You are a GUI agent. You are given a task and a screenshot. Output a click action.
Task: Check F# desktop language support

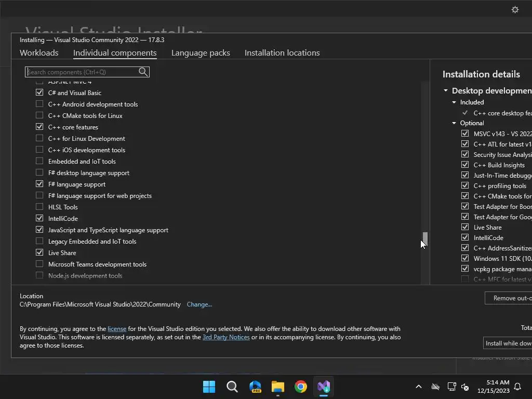click(x=39, y=172)
